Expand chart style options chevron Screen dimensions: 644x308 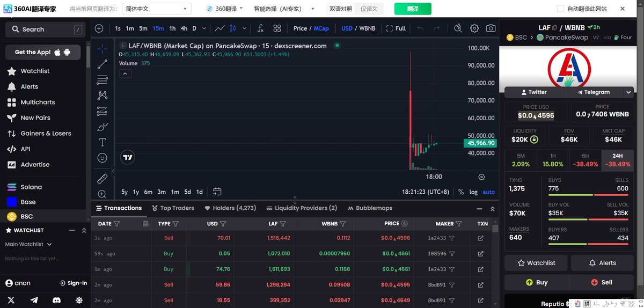245,28
